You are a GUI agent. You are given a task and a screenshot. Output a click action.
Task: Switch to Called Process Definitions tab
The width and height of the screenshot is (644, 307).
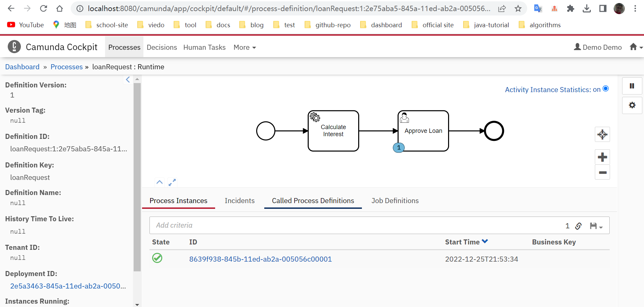(313, 201)
